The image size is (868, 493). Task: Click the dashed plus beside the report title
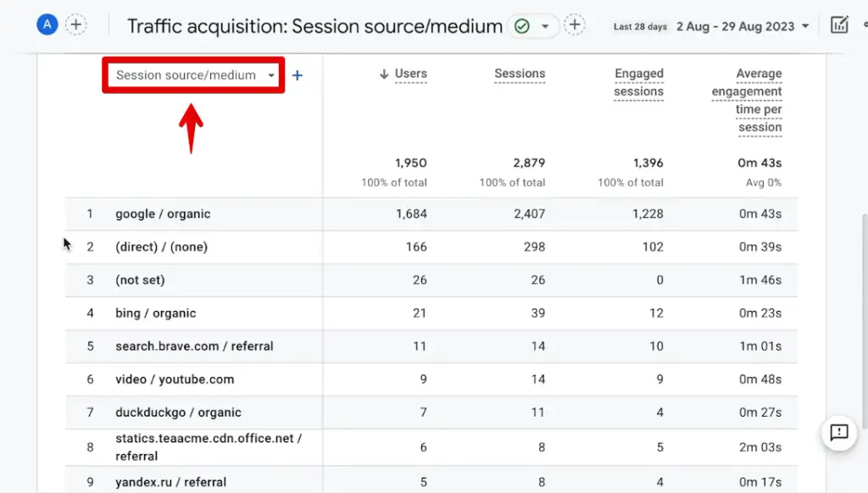point(576,26)
